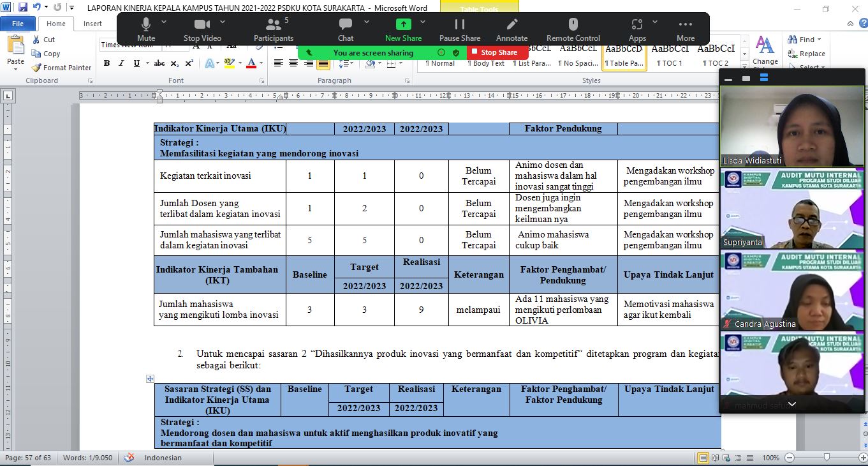
Task: Pause Share in Zoom toolbar
Action: click(x=460, y=29)
